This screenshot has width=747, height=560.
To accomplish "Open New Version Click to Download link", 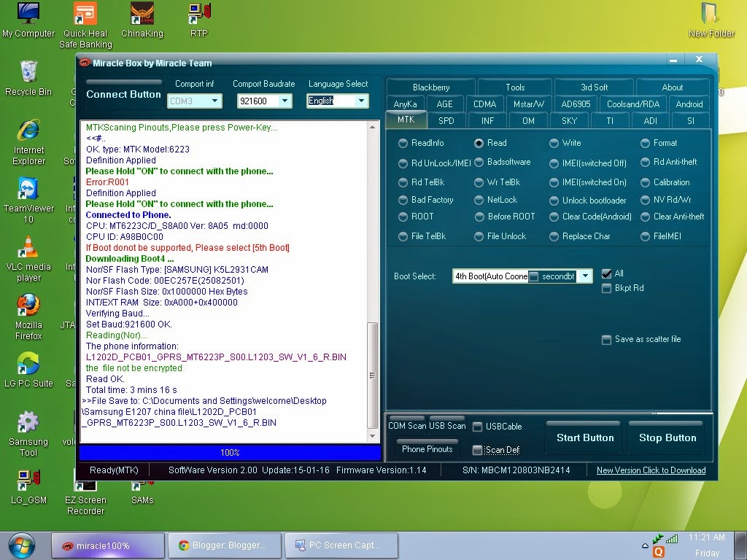I will pyautogui.click(x=651, y=470).
